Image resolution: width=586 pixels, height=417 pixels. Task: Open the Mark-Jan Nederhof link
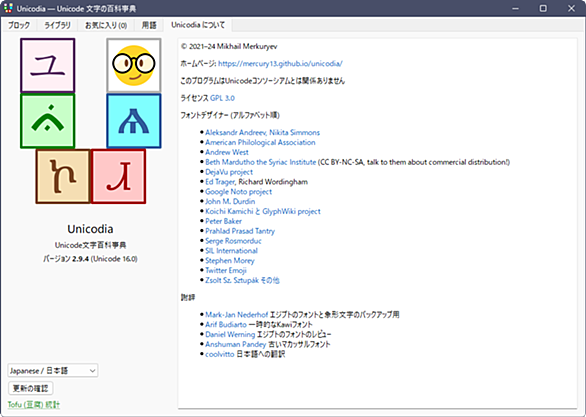(237, 315)
